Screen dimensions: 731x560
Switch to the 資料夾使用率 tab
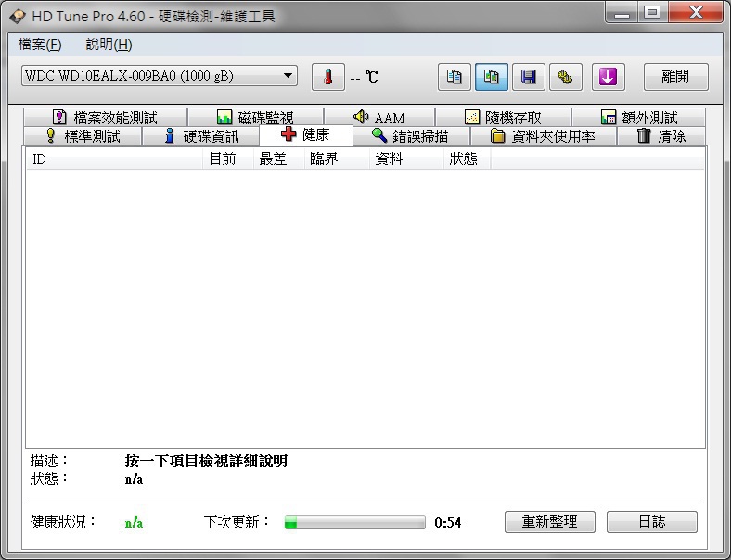pyautogui.click(x=544, y=136)
